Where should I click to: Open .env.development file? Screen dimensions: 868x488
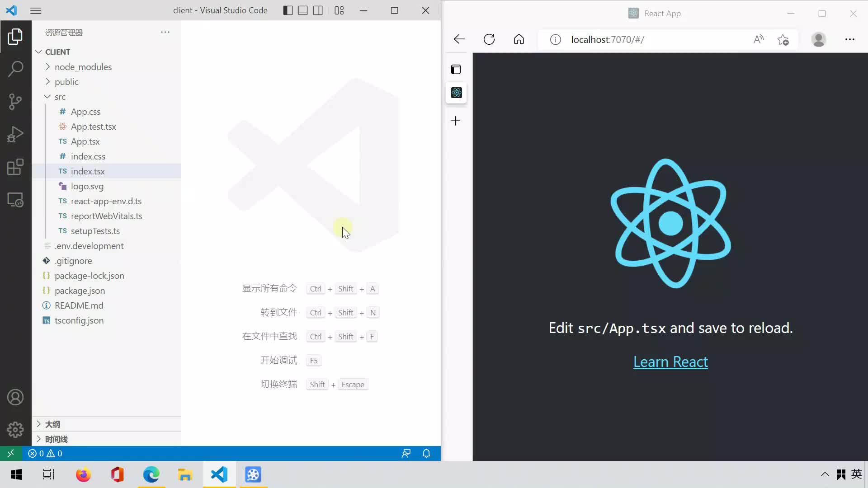106,246
